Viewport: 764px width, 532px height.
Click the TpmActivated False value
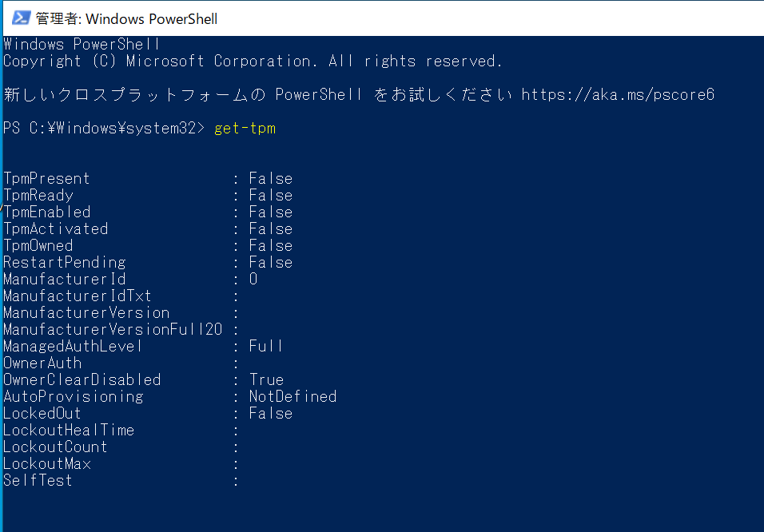[x=271, y=229]
